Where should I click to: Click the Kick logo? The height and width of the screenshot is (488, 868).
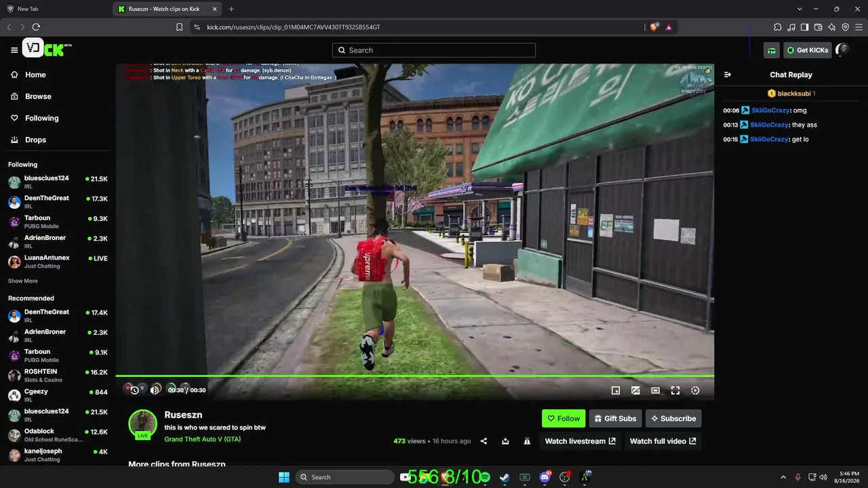coord(46,49)
